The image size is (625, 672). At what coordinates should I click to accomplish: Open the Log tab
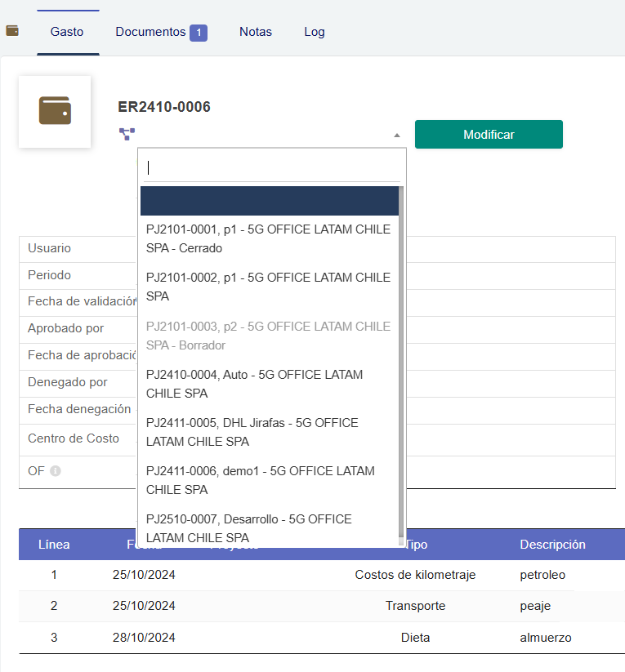(315, 32)
